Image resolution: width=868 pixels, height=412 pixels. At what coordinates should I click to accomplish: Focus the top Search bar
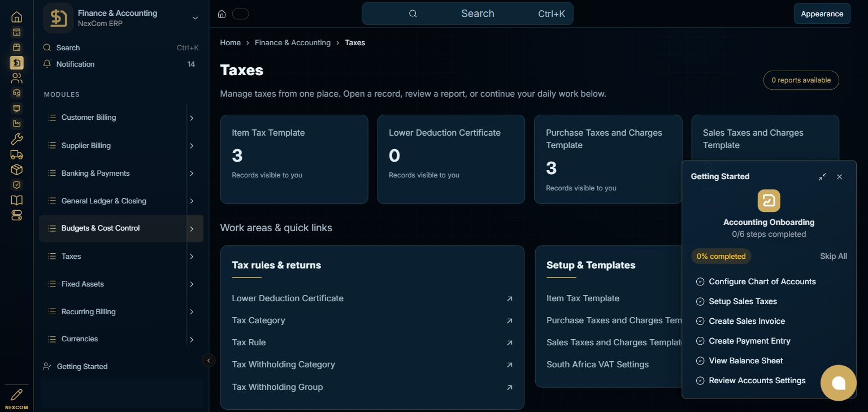(x=467, y=14)
